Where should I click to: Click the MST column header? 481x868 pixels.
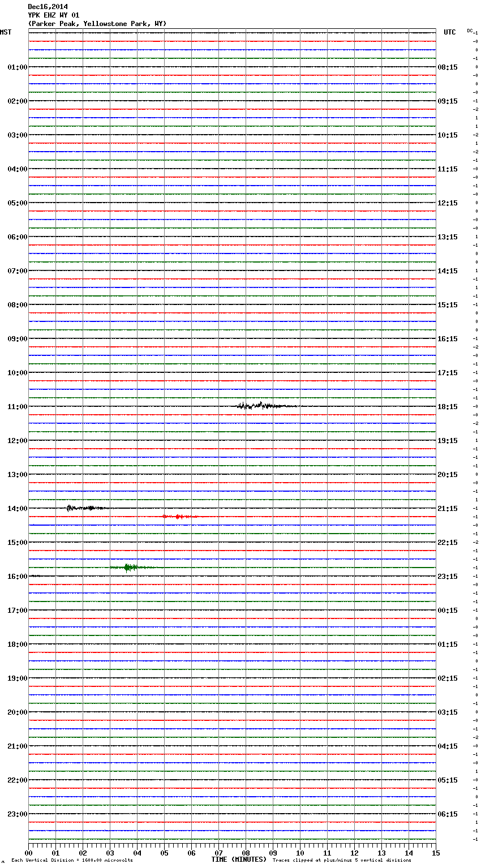pyautogui.click(x=6, y=32)
